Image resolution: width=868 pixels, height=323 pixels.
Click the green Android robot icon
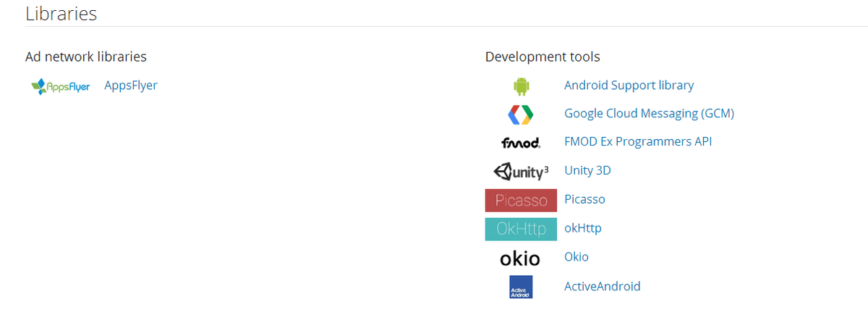tap(521, 86)
